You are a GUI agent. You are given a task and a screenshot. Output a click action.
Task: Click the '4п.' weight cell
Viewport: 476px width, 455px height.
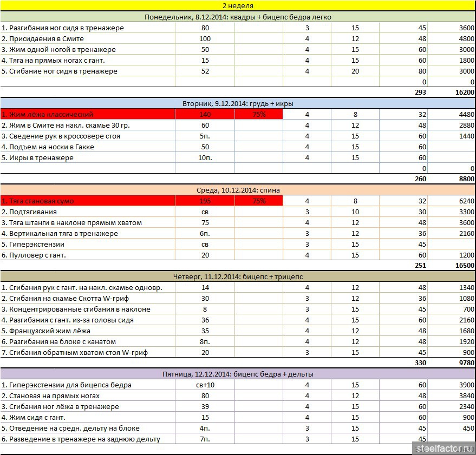205,428
